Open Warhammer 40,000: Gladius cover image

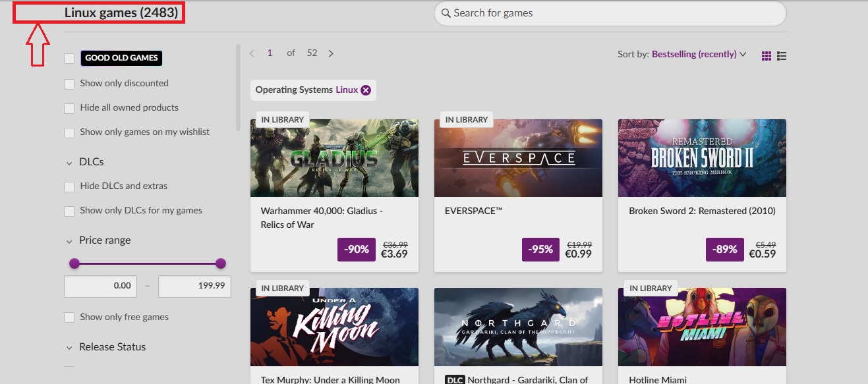click(x=334, y=158)
